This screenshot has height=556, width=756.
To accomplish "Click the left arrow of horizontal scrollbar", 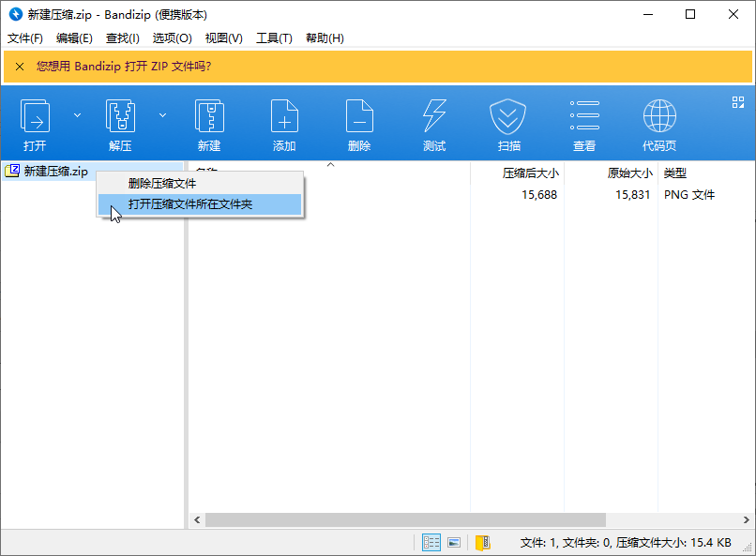I will pyautogui.click(x=197, y=519).
